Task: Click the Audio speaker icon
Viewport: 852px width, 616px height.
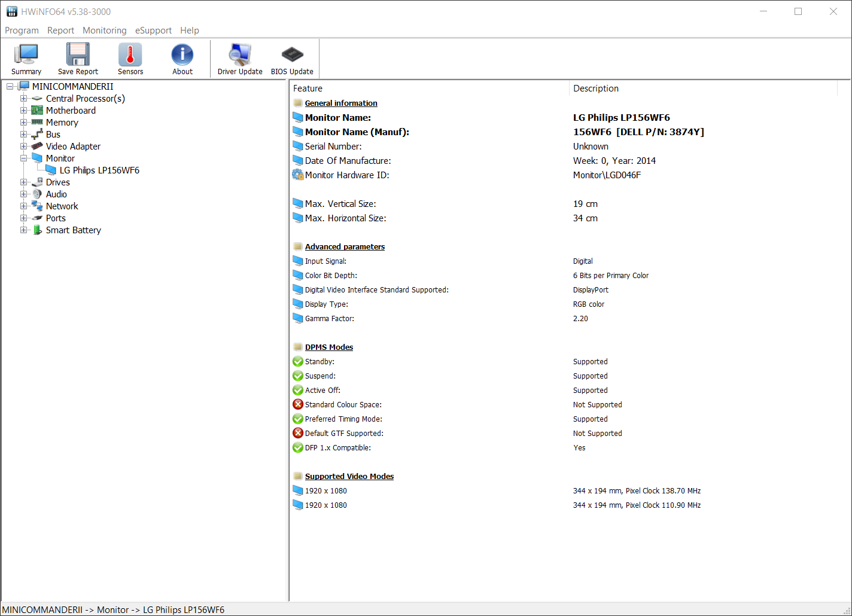Action: [37, 194]
